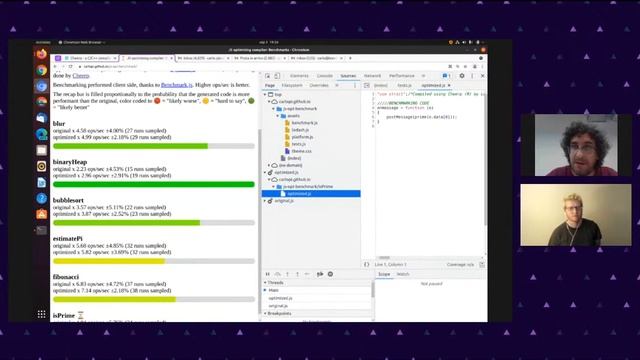This screenshot has width=640, height=360.
Task: Switch to Filesystem navigator tab
Action: [292, 85]
